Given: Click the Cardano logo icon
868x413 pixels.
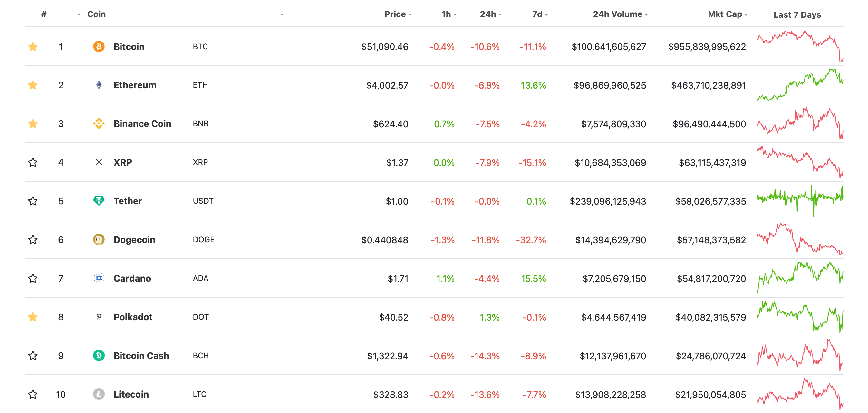Looking at the screenshot, I should tap(99, 278).
